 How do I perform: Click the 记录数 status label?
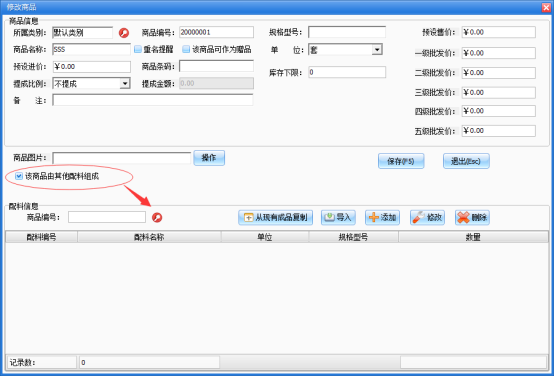click(x=22, y=362)
